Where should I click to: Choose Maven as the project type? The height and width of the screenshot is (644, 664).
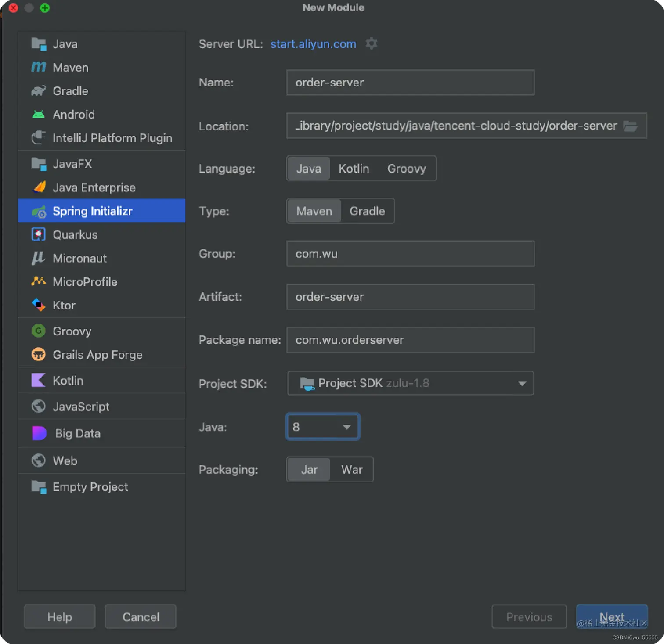tap(314, 211)
